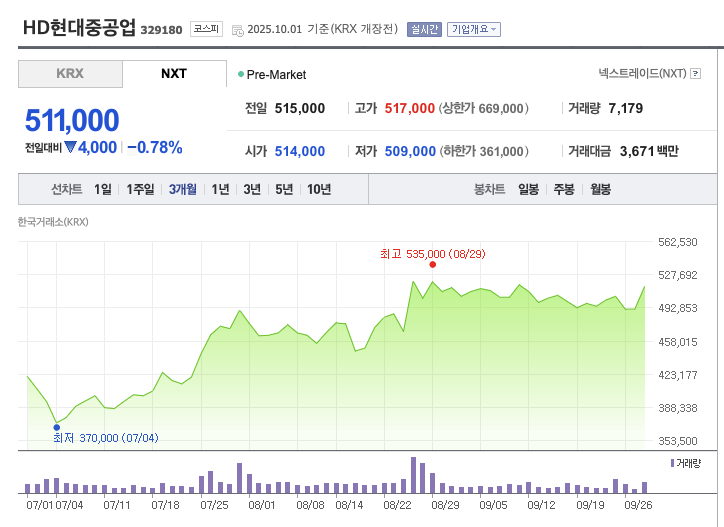Viewport: 724px width, 527px height.
Task: Click the NXT help question-mark icon
Action: (697, 74)
